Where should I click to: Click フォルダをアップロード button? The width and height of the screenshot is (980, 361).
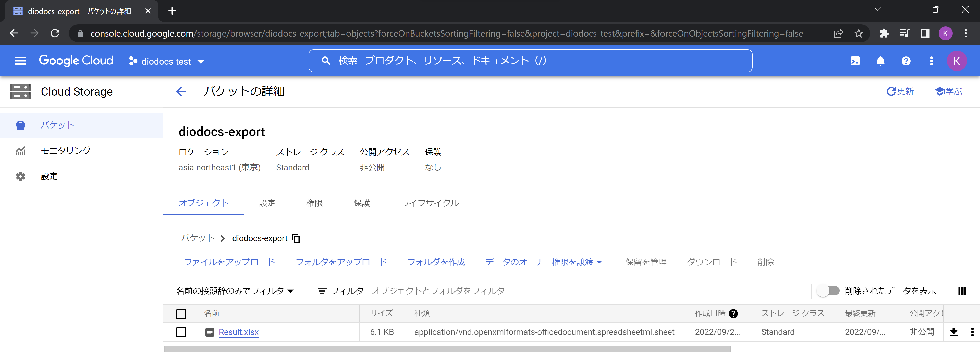coord(341,262)
